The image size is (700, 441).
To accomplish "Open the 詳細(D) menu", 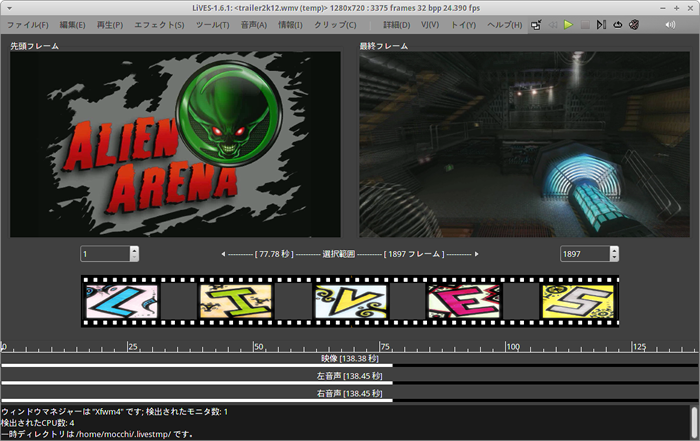I will 396,25.
